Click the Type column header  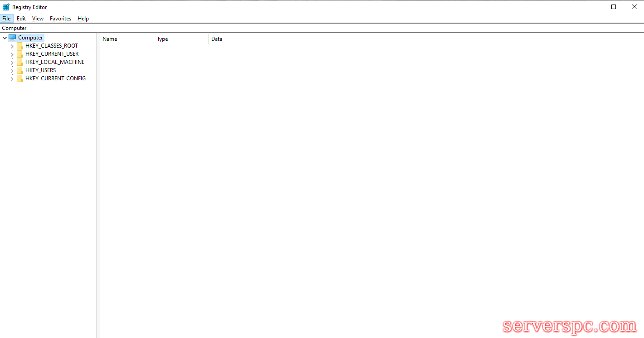181,39
